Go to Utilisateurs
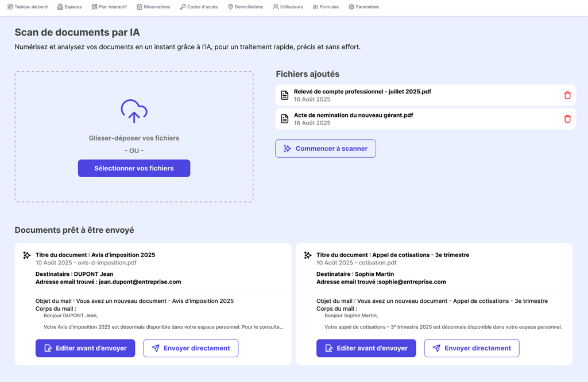This screenshot has width=588, height=382. tap(288, 7)
